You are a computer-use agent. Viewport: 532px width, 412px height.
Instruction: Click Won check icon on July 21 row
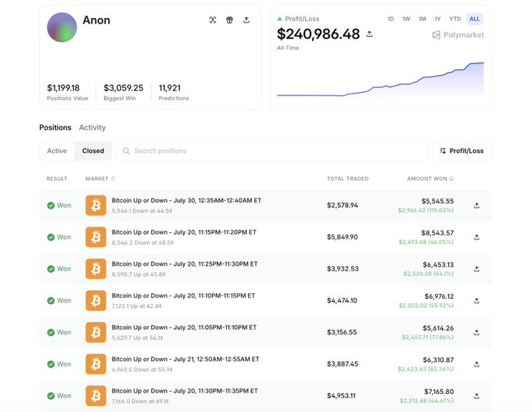(51, 364)
